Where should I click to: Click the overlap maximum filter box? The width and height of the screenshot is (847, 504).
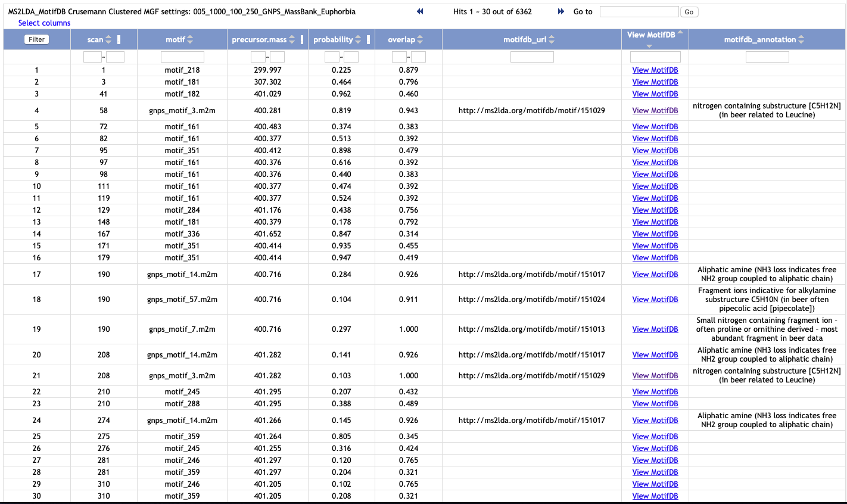(x=418, y=57)
